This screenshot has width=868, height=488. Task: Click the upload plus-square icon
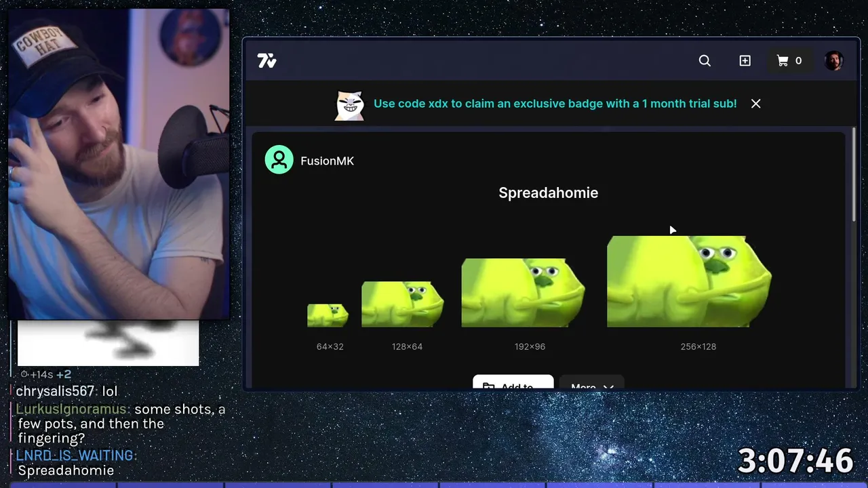(745, 61)
